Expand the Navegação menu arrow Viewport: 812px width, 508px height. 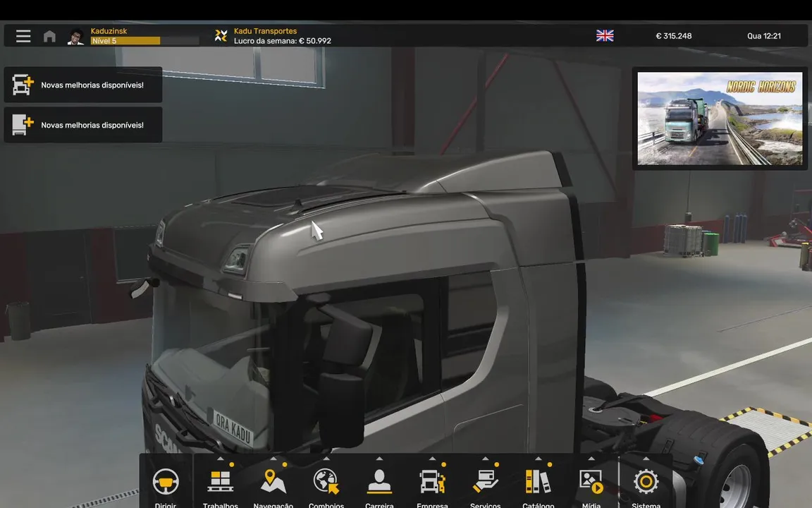click(273, 459)
